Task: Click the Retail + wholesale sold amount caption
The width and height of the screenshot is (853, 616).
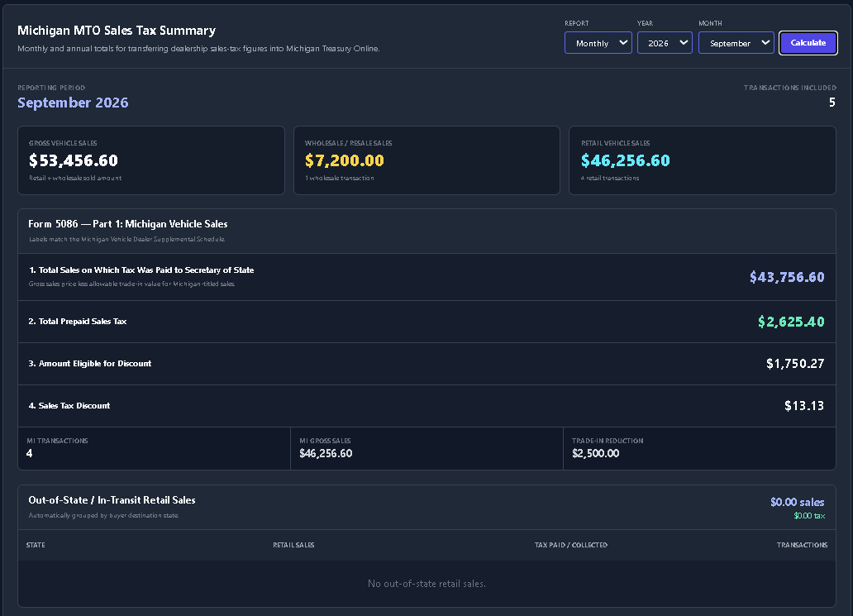Action: tap(75, 178)
